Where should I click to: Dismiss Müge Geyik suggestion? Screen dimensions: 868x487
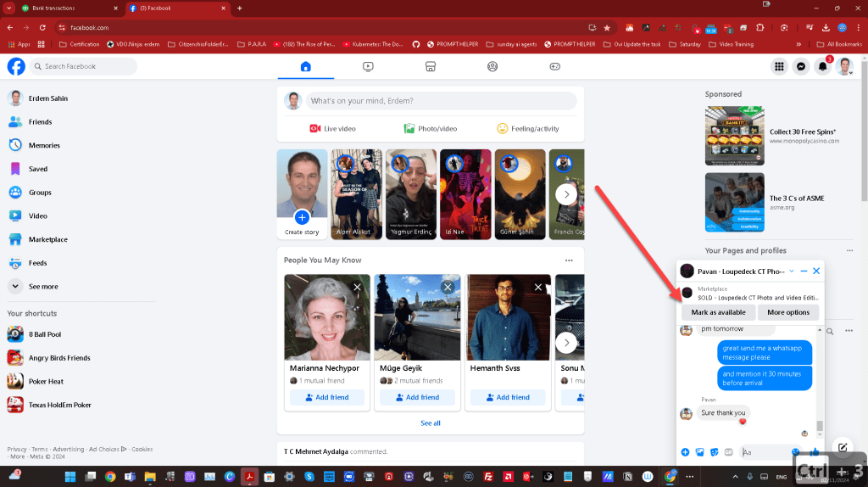pos(448,287)
